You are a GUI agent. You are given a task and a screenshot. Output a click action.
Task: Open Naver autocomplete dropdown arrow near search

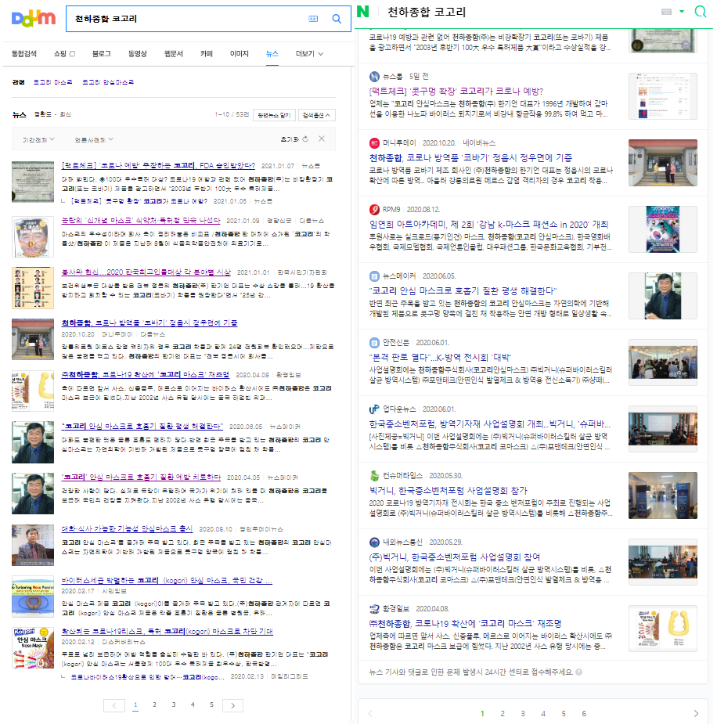[682, 12]
